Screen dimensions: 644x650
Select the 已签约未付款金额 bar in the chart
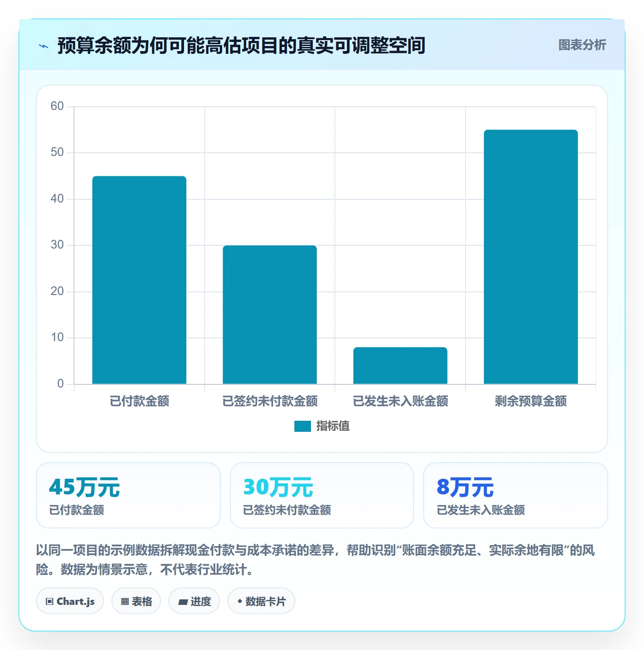270,314
